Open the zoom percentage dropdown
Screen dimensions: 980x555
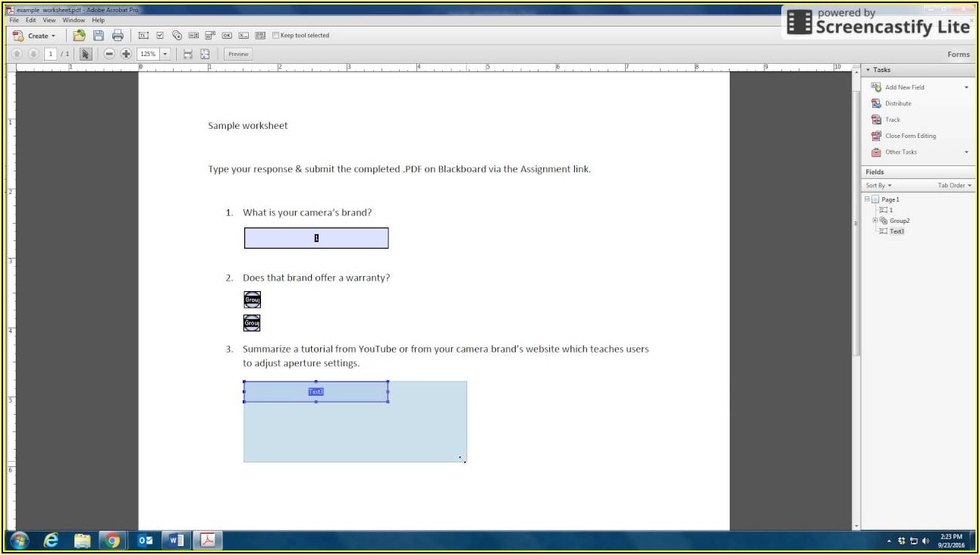click(165, 54)
